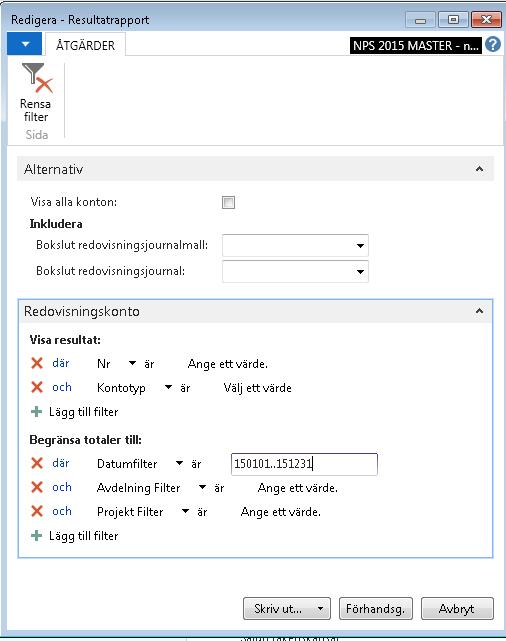
Task: Open the ÅTGÄRDER tab
Action: (85, 45)
